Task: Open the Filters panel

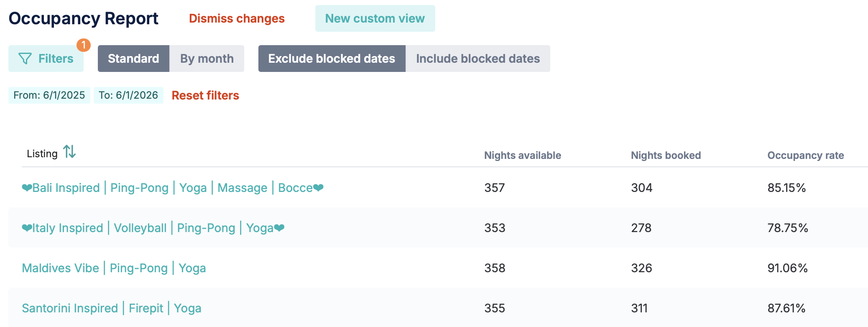Action: point(46,59)
